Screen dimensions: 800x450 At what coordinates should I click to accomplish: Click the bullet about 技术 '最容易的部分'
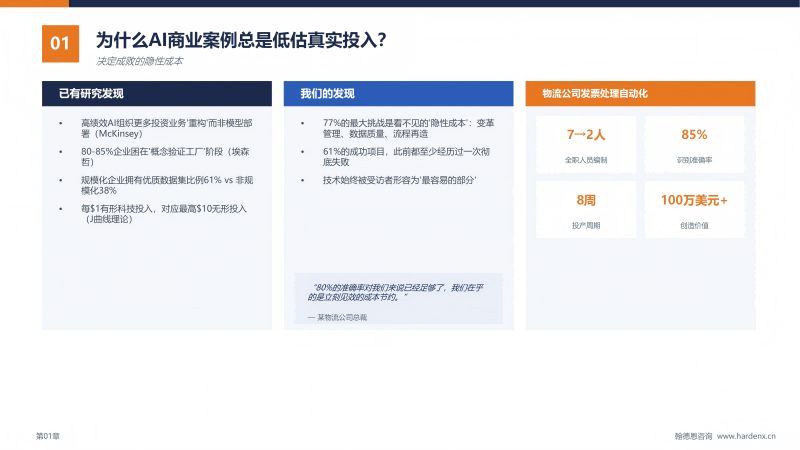399,180
